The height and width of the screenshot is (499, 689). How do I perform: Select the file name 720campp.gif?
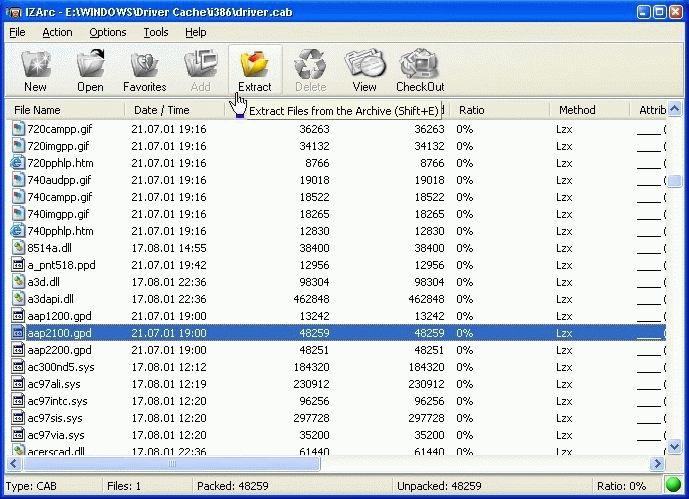click(60, 129)
